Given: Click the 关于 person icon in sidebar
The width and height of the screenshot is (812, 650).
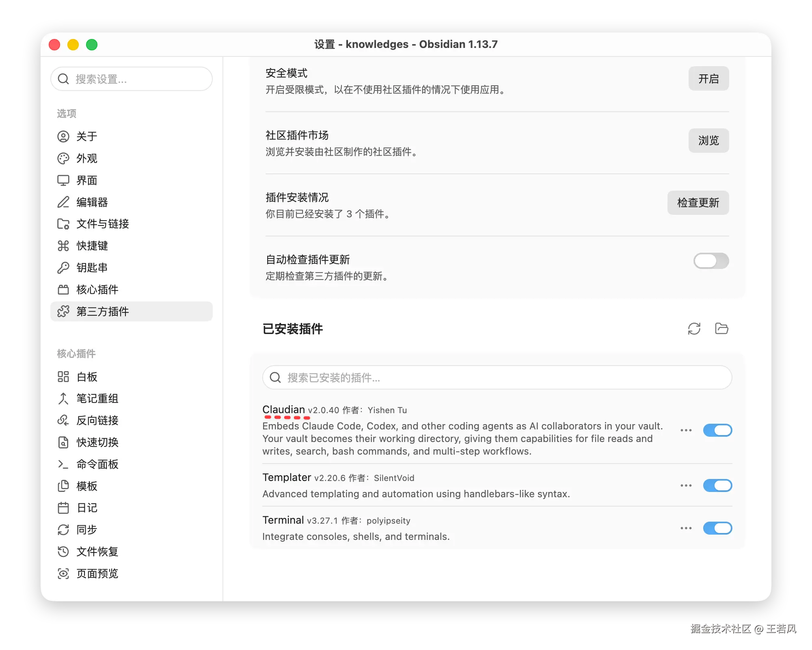Looking at the screenshot, I should (63, 136).
